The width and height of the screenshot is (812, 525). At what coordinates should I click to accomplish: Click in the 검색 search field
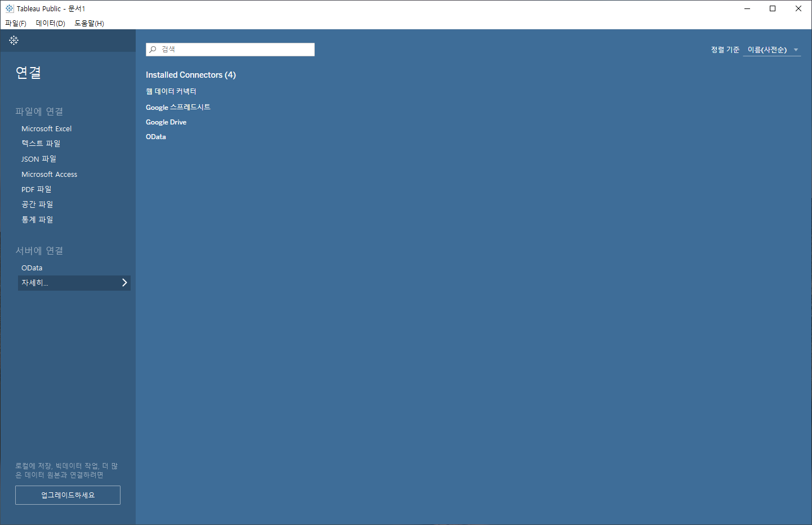(230, 50)
